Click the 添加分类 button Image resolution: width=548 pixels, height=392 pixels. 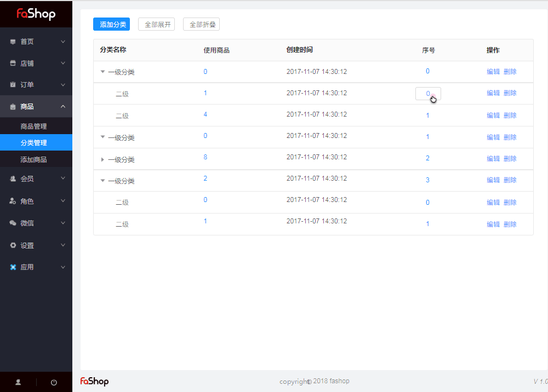(x=111, y=24)
